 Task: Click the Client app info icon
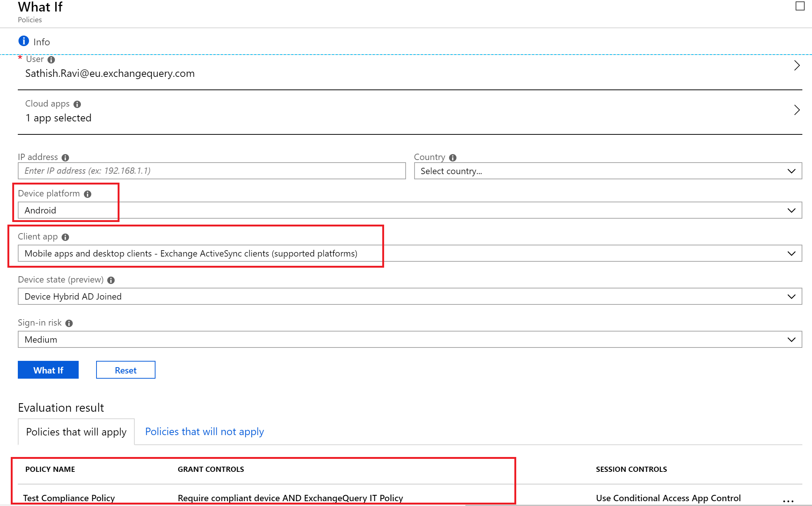(65, 237)
